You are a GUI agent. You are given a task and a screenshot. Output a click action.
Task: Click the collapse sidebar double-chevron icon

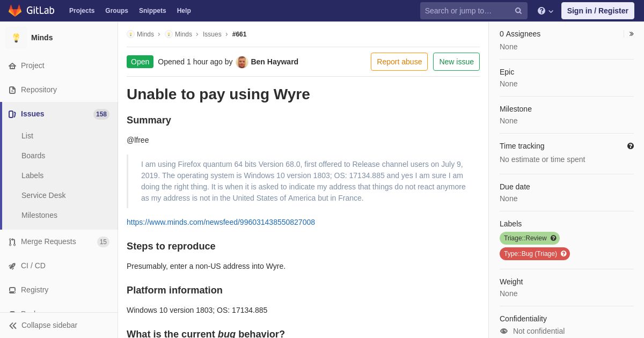13,326
